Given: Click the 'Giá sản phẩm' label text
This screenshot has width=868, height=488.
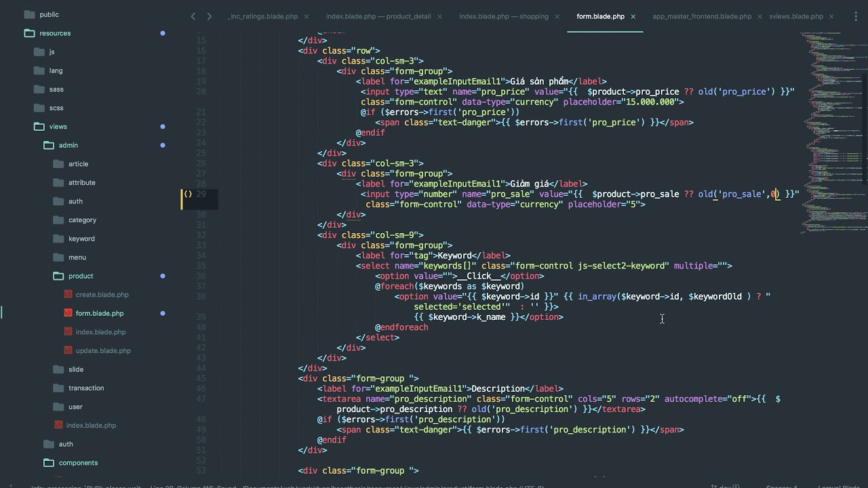Looking at the screenshot, I should (x=539, y=81).
